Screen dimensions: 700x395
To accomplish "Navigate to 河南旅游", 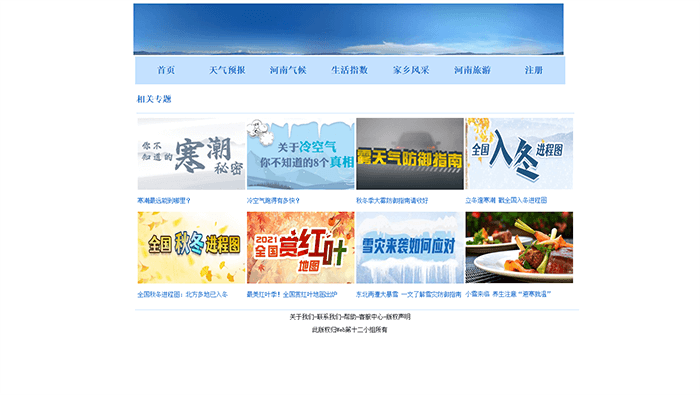I will tap(472, 70).
